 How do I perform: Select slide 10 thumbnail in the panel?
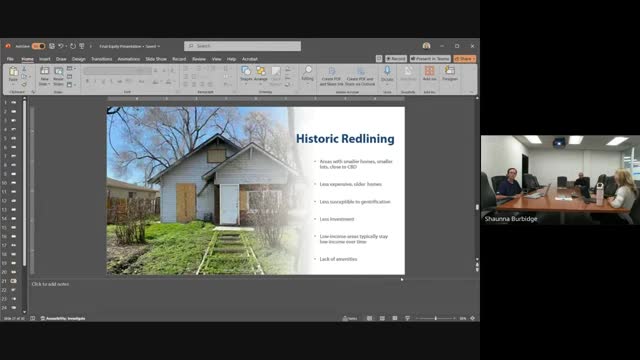pyautogui.click(x=13, y=183)
